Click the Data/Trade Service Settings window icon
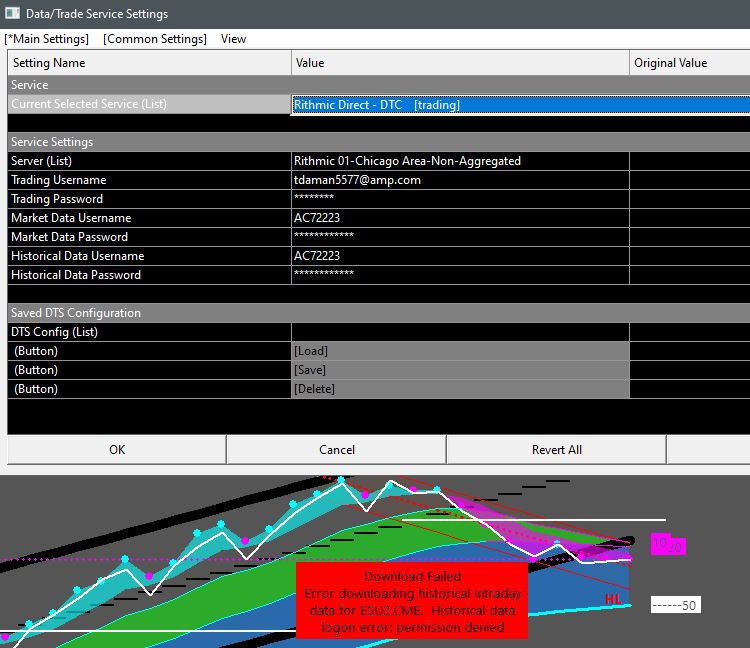Image resolution: width=750 pixels, height=648 pixels. 12,13
